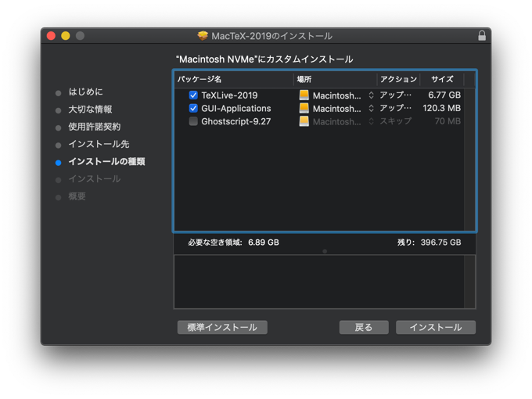The image size is (532, 399).
Task: Click the 70 MB size value
Action: click(448, 121)
